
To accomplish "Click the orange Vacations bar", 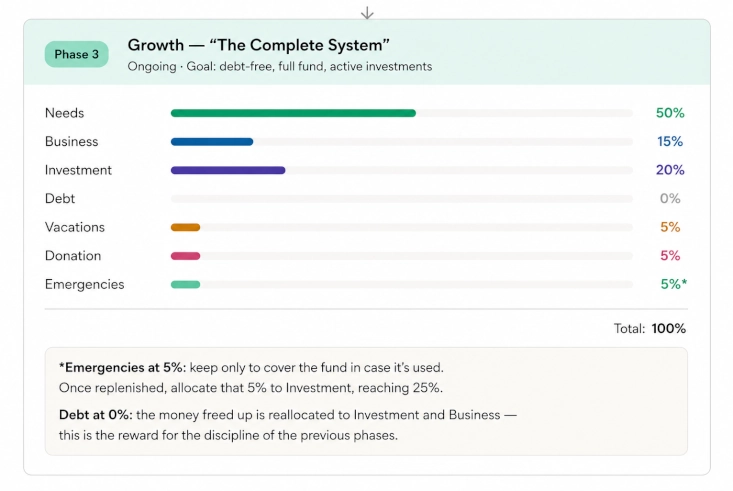I will [x=185, y=227].
